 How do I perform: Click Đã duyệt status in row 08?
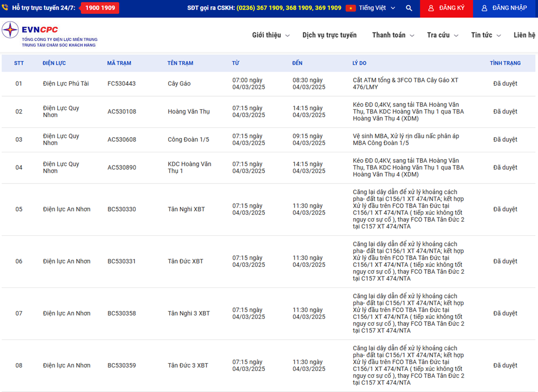pyautogui.click(x=505, y=366)
